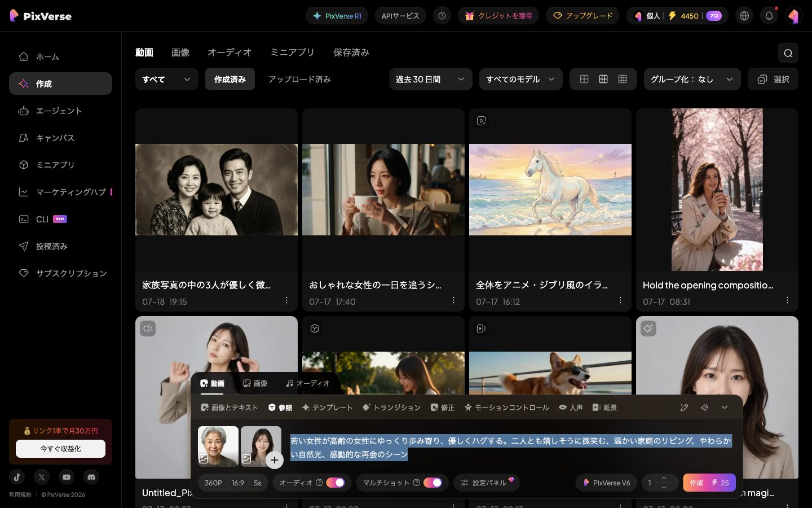812x508 pixels.
Task: Switch to the ミニアプリ top tab
Action: point(292,52)
